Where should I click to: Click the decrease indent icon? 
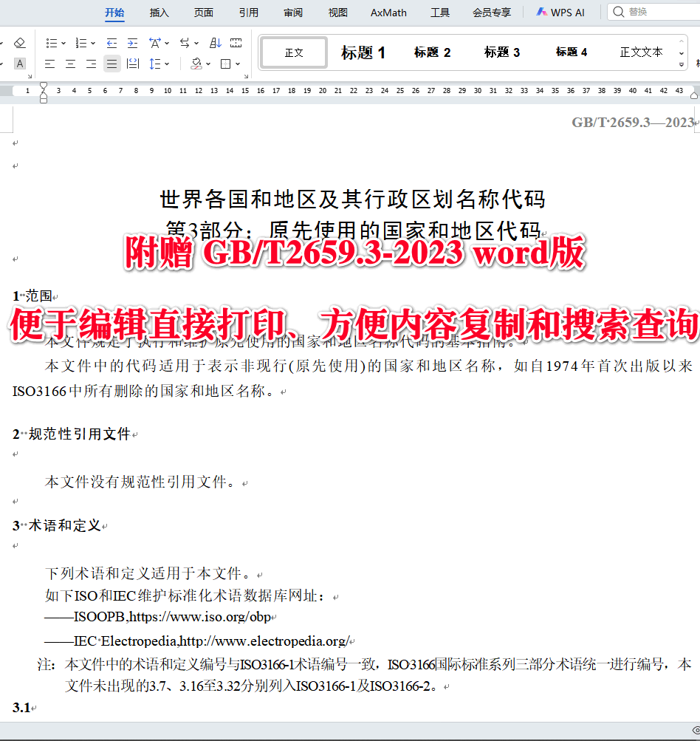coord(111,42)
